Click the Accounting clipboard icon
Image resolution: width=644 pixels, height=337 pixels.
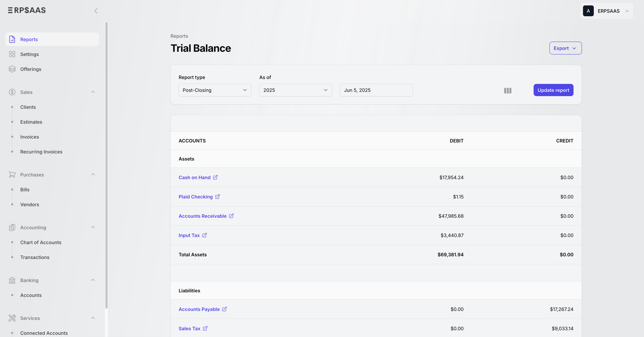(x=12, y=227)
